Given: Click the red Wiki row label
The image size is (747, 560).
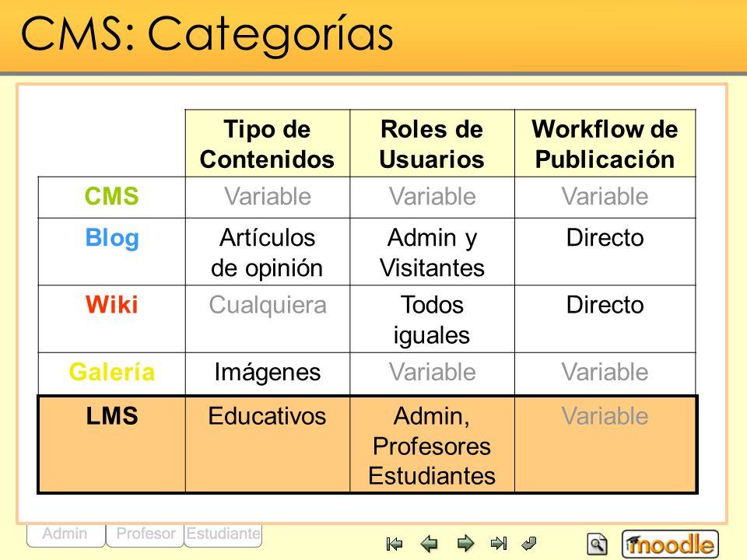Looking at the screenshot, I should coord(111,305).
